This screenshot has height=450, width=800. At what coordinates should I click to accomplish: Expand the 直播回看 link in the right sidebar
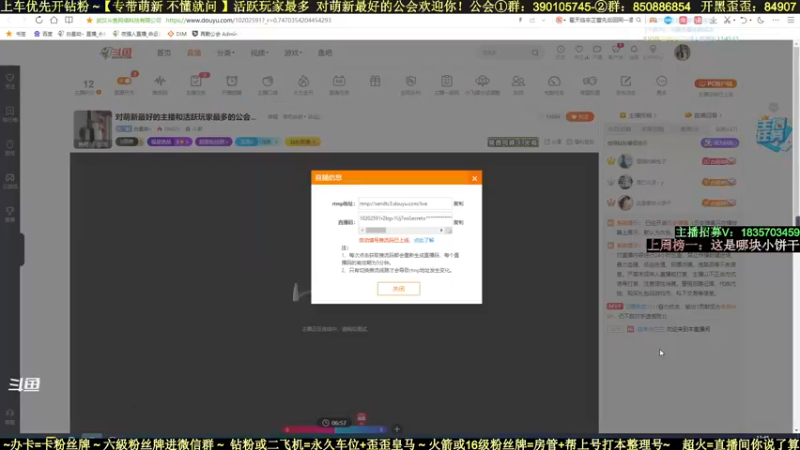click(704, 115)
